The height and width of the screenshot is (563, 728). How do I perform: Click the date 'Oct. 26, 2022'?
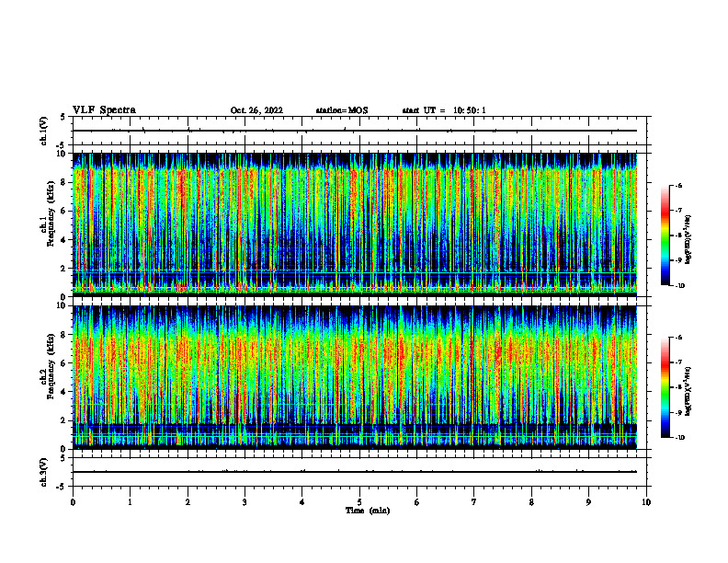256,110
